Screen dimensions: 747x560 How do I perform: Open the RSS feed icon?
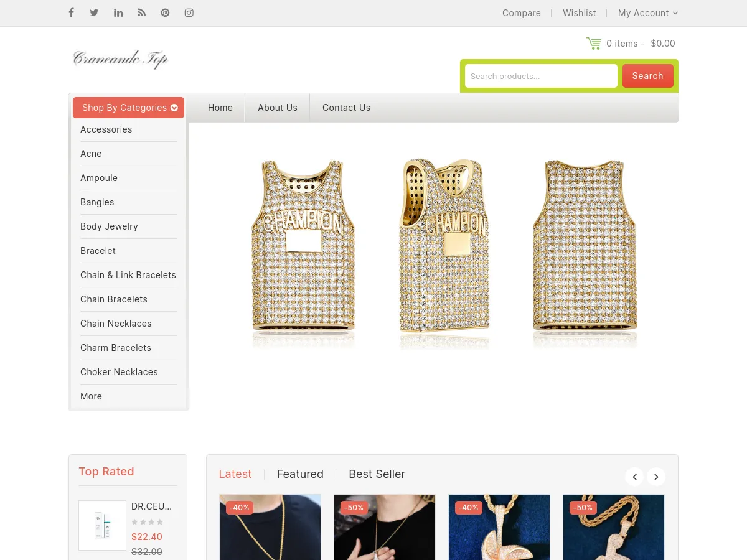click(142, 13)
